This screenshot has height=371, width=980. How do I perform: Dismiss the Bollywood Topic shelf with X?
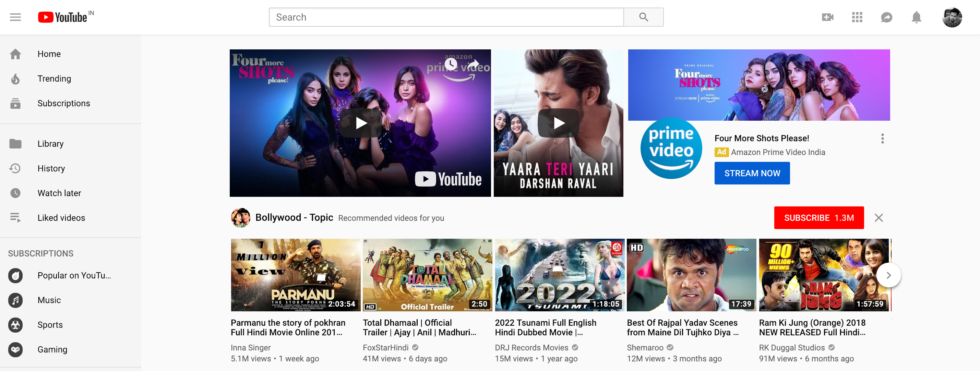click(x=879, y=218)
